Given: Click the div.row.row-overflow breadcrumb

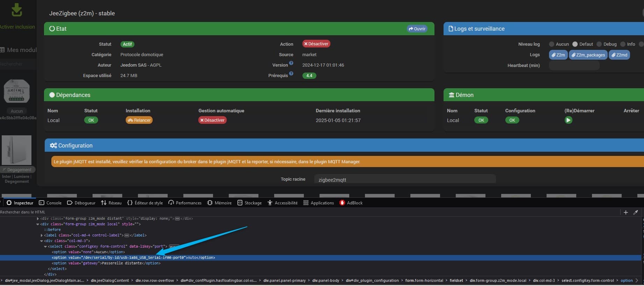Looking at the screenshot, I should coord(155,280).
